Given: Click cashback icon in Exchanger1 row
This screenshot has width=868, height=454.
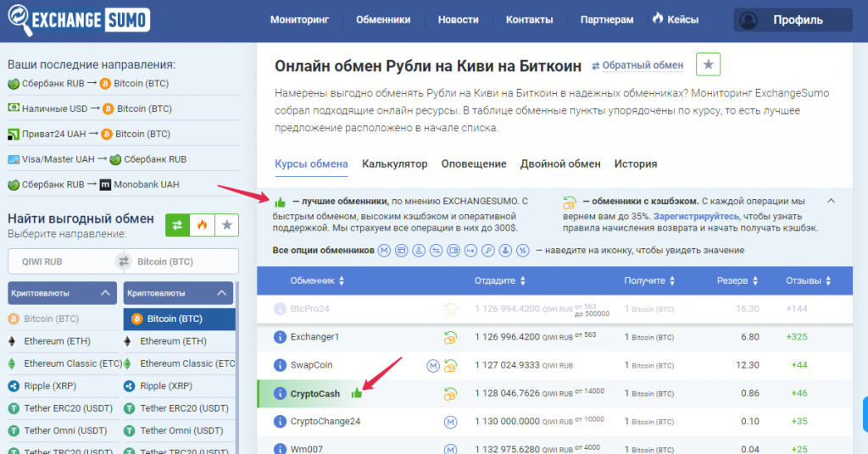Looking at the screenshot, I should pos(450,337).
